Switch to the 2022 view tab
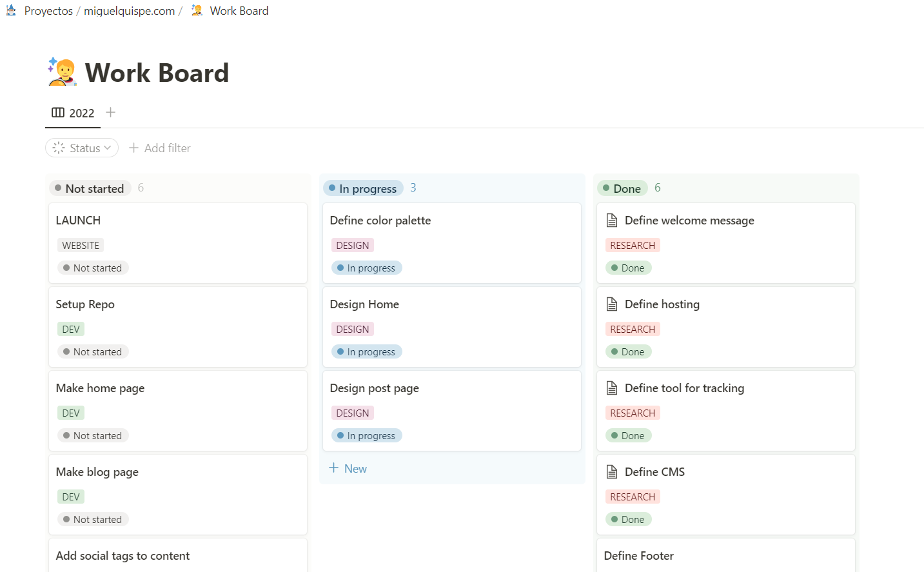924x572 pixels. 73,113
